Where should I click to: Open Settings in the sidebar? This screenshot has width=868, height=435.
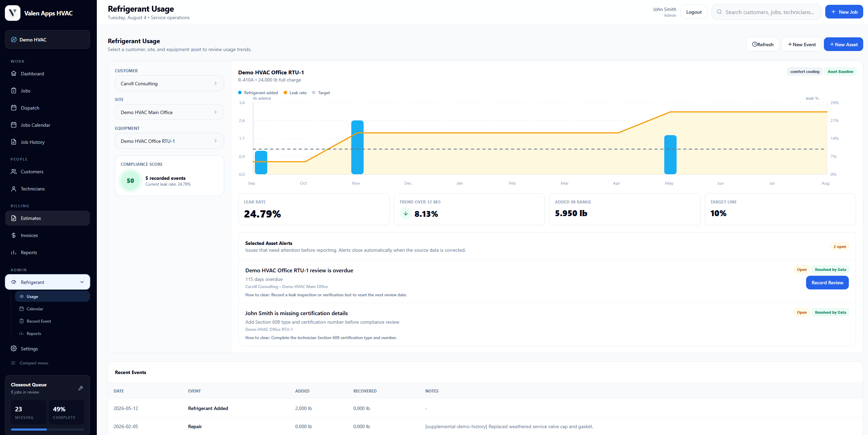tap(48, 348)
